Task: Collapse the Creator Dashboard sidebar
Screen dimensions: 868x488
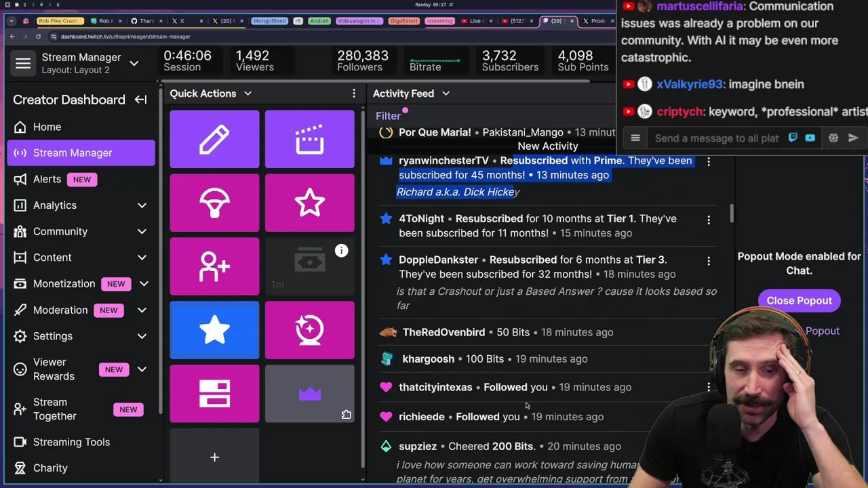Action: (x=140, y=100)
